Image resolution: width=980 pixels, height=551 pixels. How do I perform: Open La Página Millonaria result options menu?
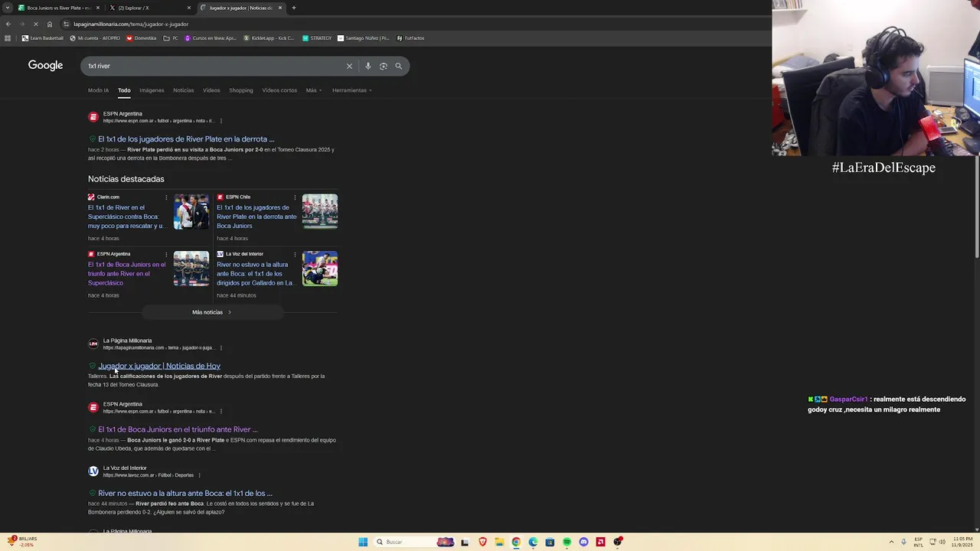(220, 348)
